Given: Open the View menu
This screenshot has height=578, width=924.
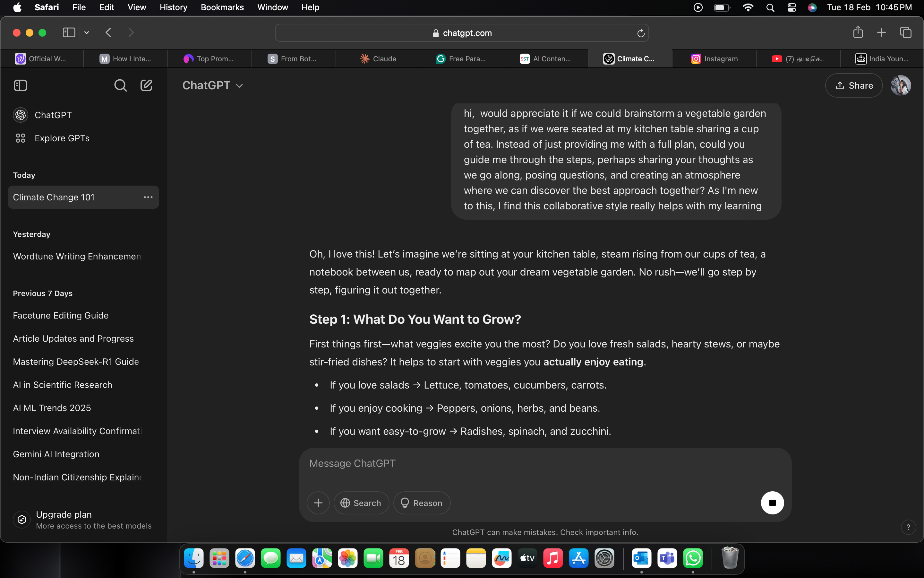Looking at the screenshot, I should click(137, 7).
